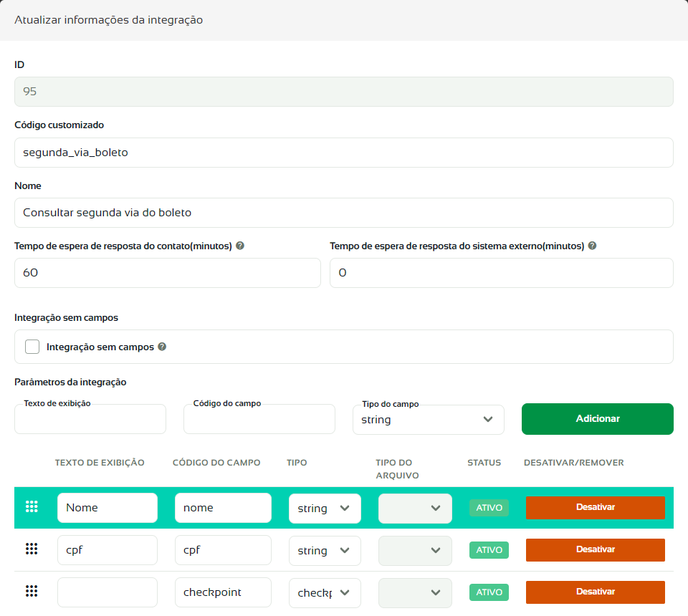Click empty display text field in checkpoint row
This screenshot has width=688, height=616.
click(x=107, y=592)
